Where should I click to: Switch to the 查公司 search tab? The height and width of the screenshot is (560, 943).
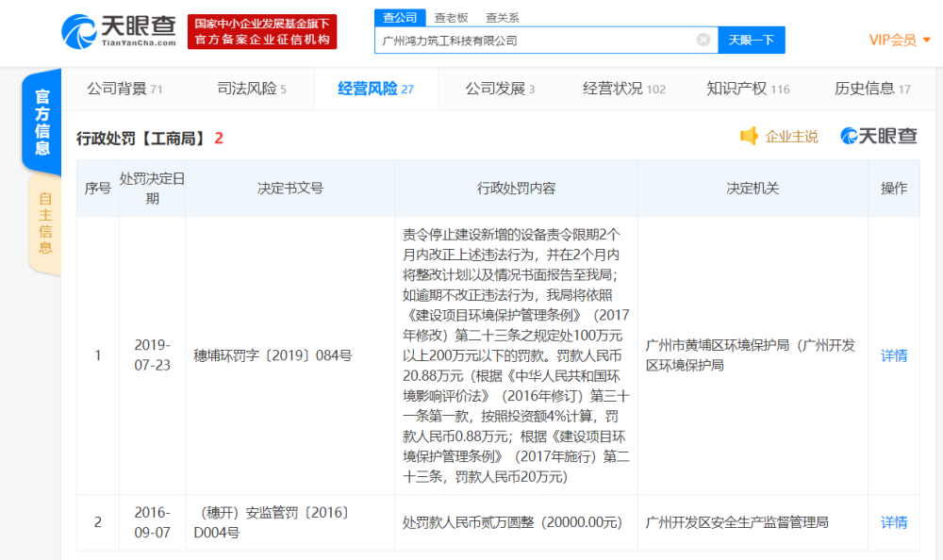(x=400, y=18)
